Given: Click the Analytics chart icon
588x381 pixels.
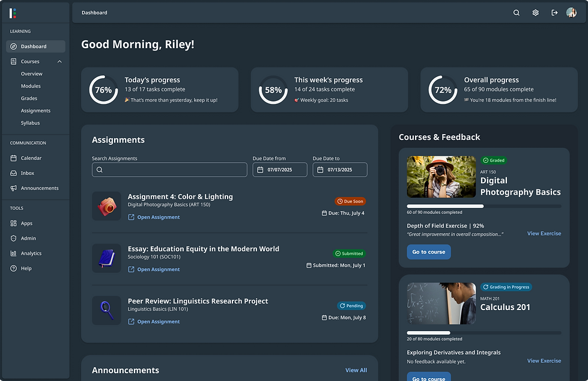Looking at the screenshot, I should click(13, 254).
